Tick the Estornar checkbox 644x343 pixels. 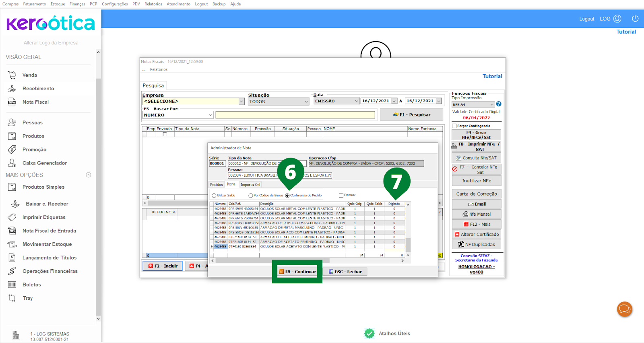(x=341, y=195)
